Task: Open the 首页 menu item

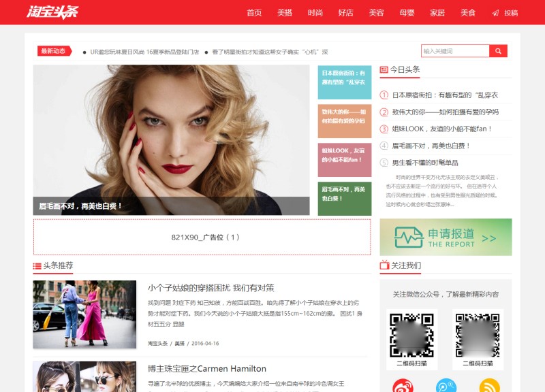Action: click(x=254, y=13)
